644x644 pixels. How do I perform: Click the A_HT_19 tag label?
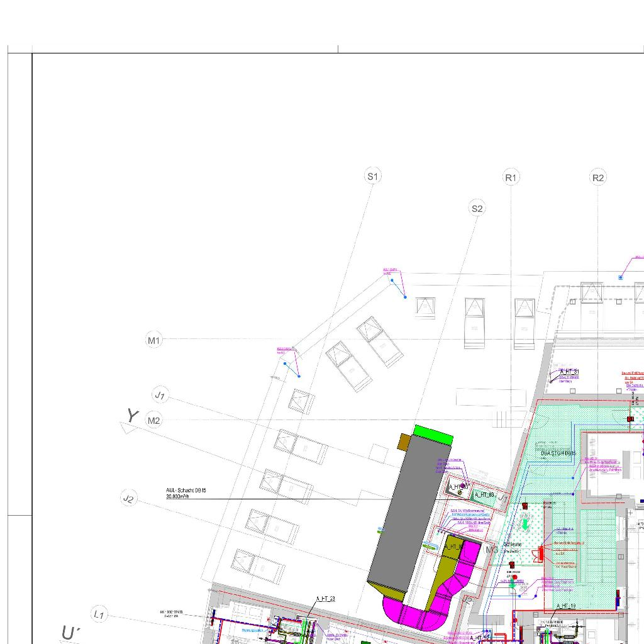tap(566, 606)
